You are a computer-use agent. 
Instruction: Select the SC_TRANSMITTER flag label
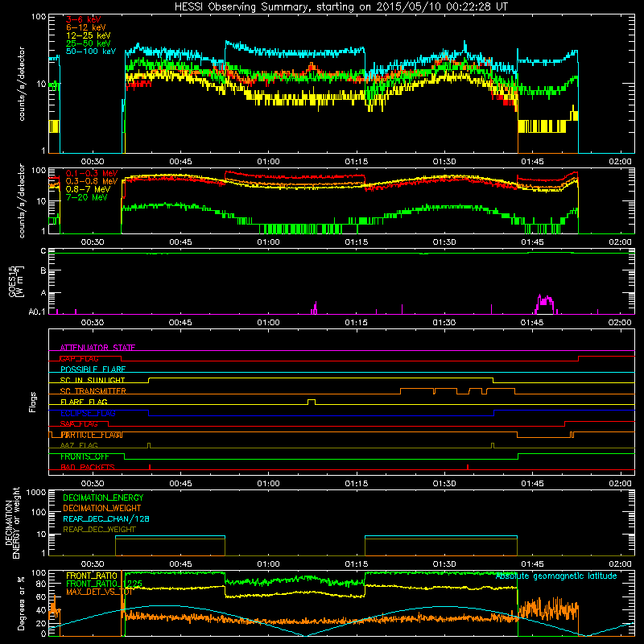tap(93, 391)
